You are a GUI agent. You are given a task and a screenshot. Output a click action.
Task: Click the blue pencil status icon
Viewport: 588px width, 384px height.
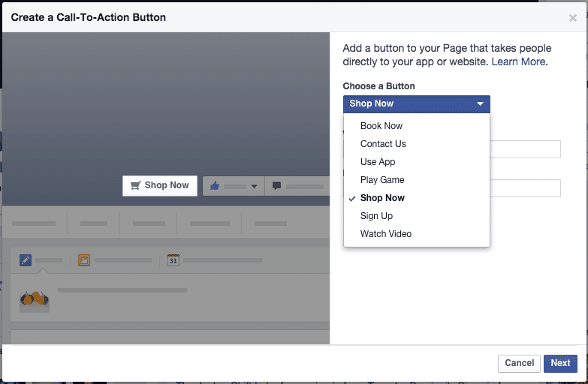click(26, 260)
